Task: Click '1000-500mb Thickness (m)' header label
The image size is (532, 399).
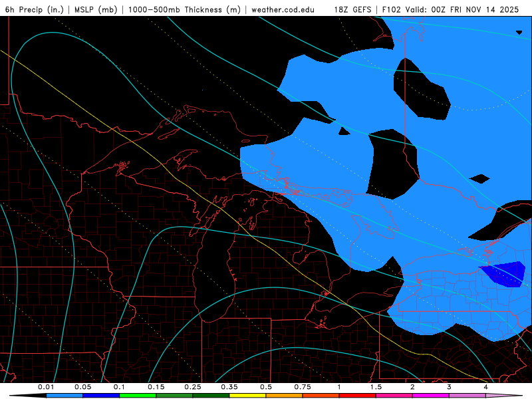Action: tap(184, 9)
